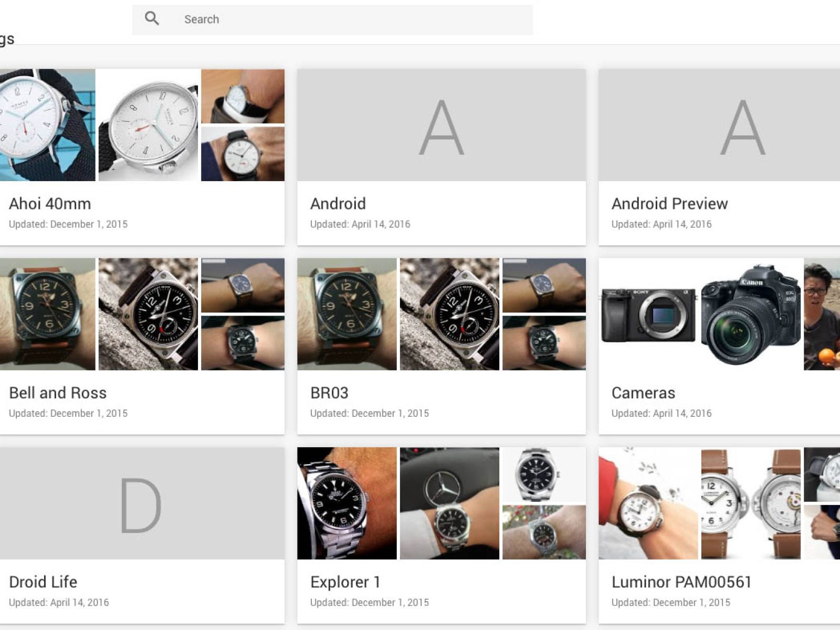Open the Cameras collection title
840x630 pixels.
(x=643, y=393)
